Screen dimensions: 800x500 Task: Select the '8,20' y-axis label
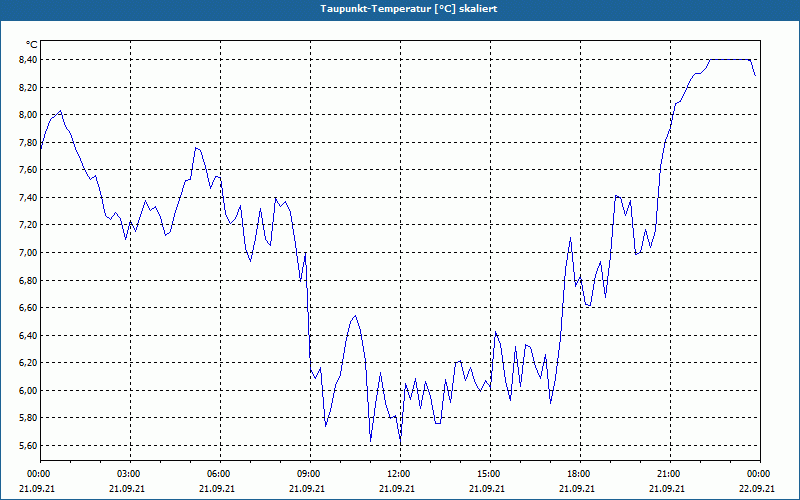[x=29, y=87]
